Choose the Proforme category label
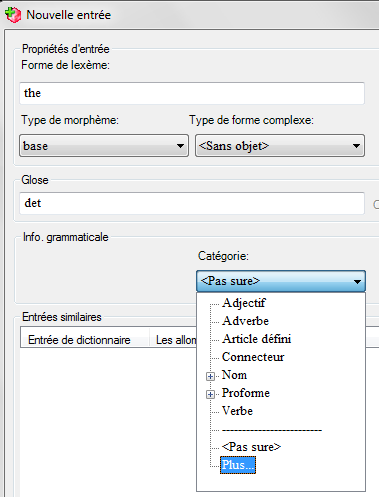Viewport: 379px width, 497px height. click(x=246, y=393)
